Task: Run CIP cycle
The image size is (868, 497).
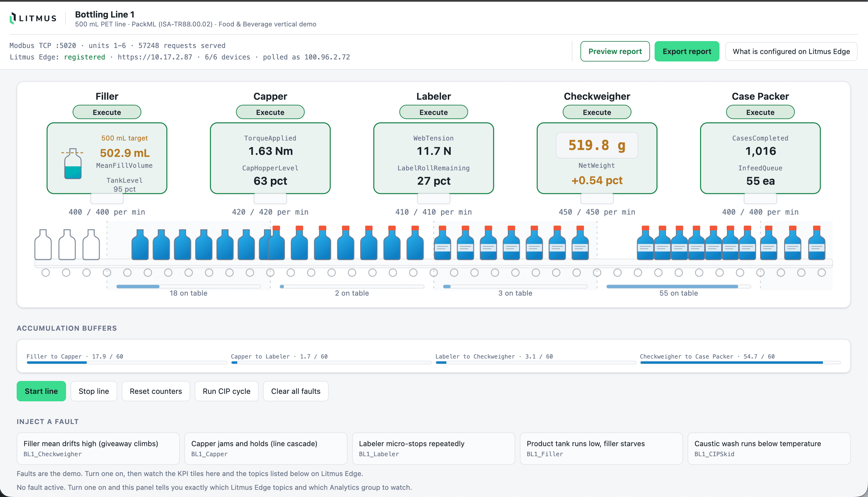Action: click(x=227, y=391)
